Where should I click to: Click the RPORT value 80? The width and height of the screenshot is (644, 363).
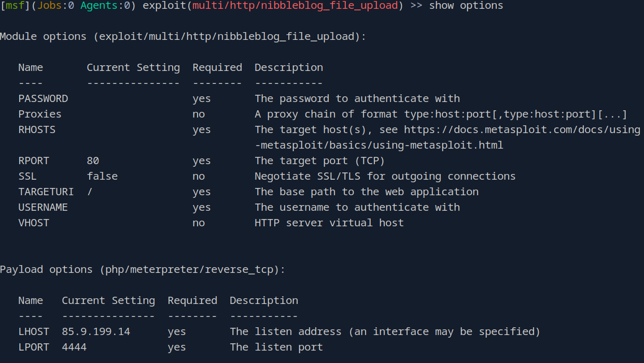(93, 161)
